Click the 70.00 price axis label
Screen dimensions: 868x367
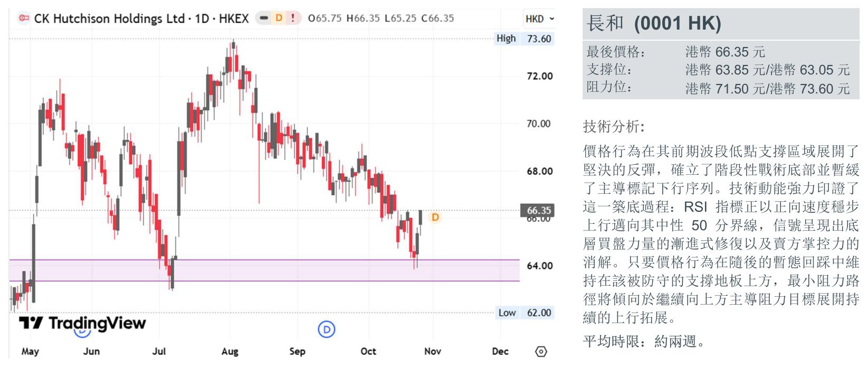(539, 124)
